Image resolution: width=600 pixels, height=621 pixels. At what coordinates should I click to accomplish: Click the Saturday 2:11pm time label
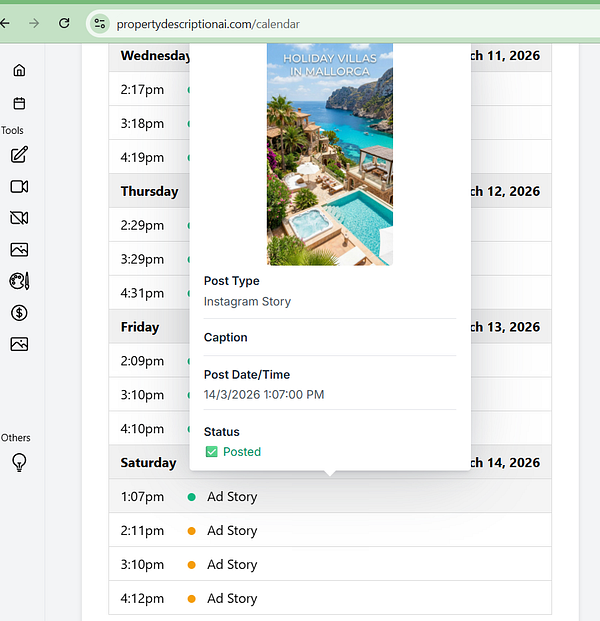142,531
